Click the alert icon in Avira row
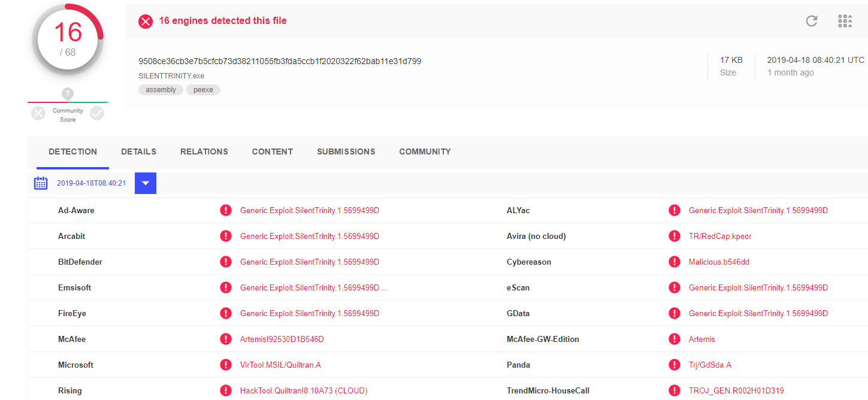The width and height of the screenshot is (868, 400). coord(675,236)
